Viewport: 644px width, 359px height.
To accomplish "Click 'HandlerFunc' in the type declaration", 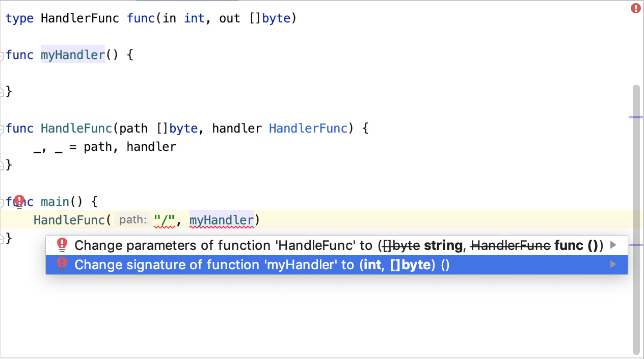I will coord(80,19).
